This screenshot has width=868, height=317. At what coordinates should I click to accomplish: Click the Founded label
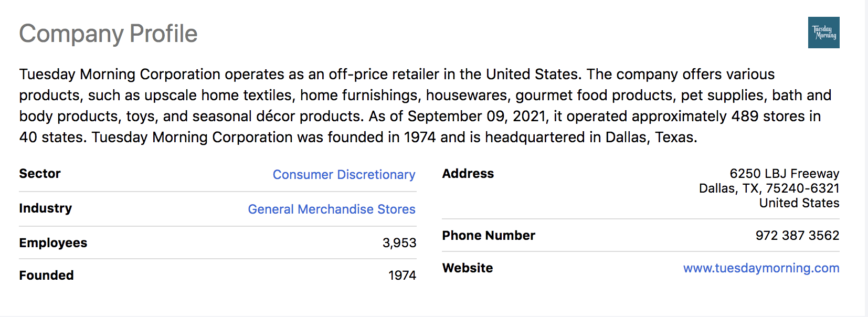coord(46,276)
